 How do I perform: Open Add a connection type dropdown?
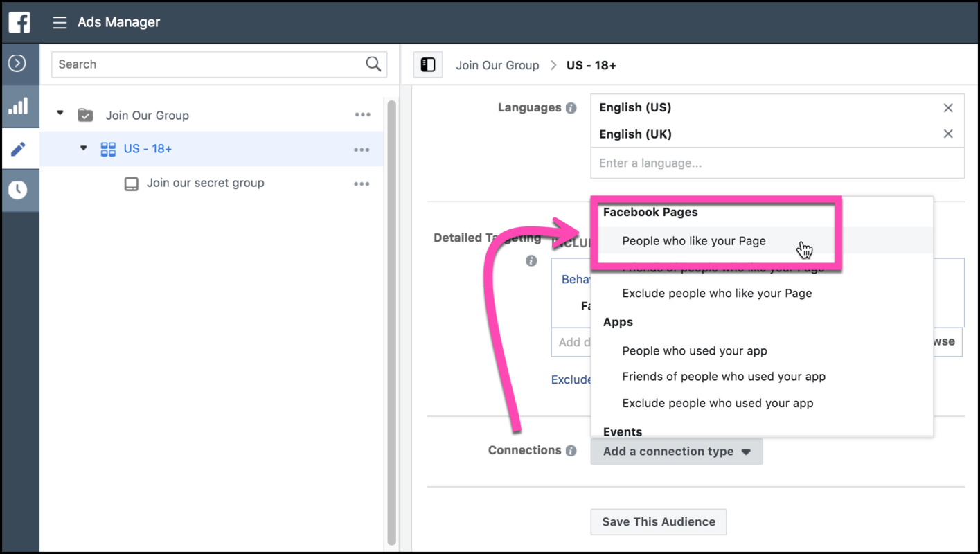click(677, 452)
